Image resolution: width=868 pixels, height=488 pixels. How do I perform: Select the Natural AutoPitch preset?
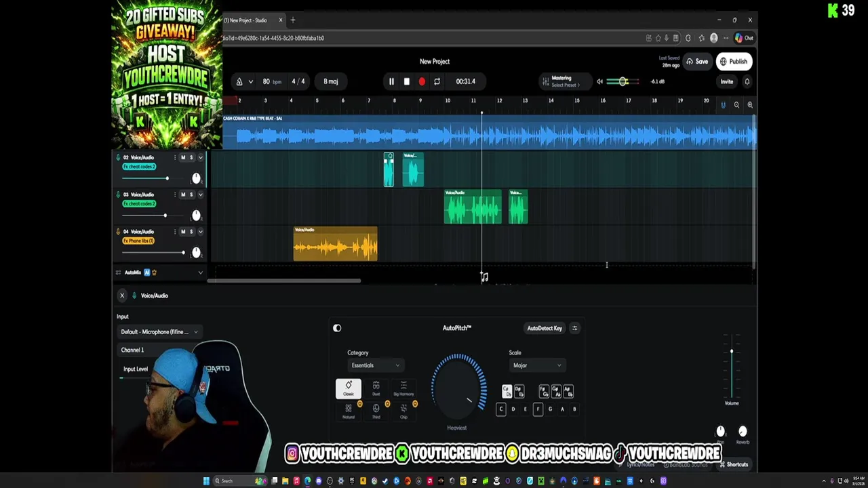349,411
